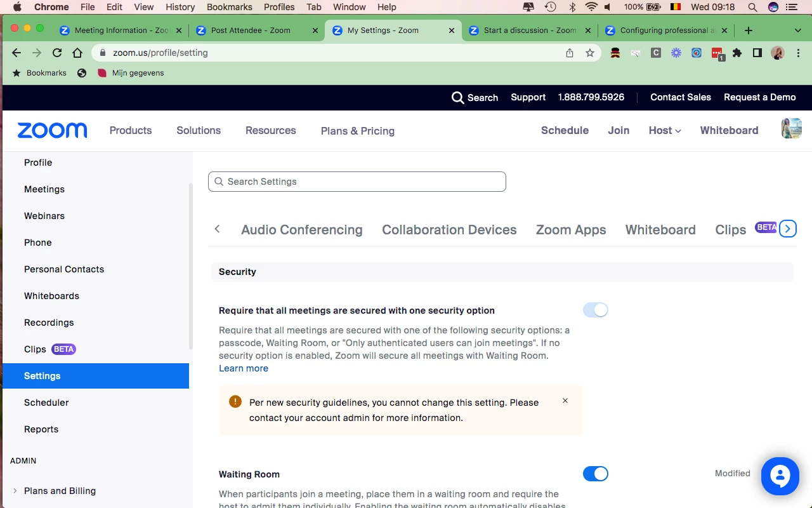
Task: Go back in Chrome
Action: (16, 53)
